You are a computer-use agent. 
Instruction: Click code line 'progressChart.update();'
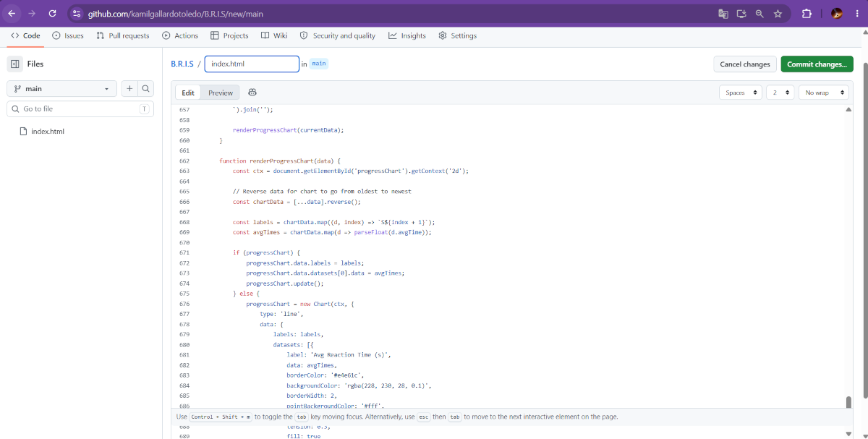[x=284, y=284]
